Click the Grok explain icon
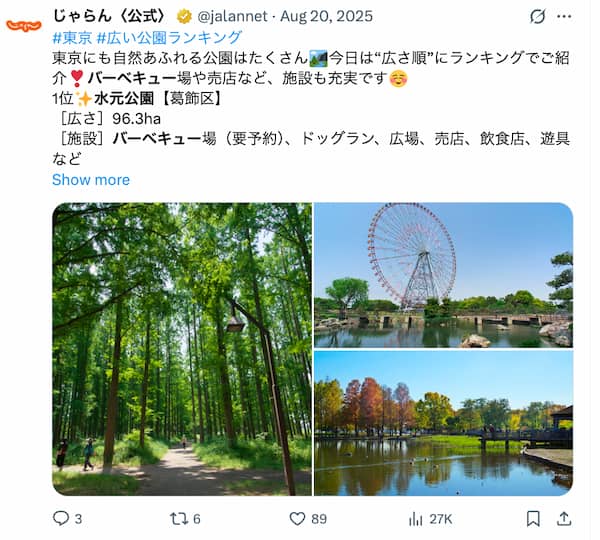 (x=537, y=16)
